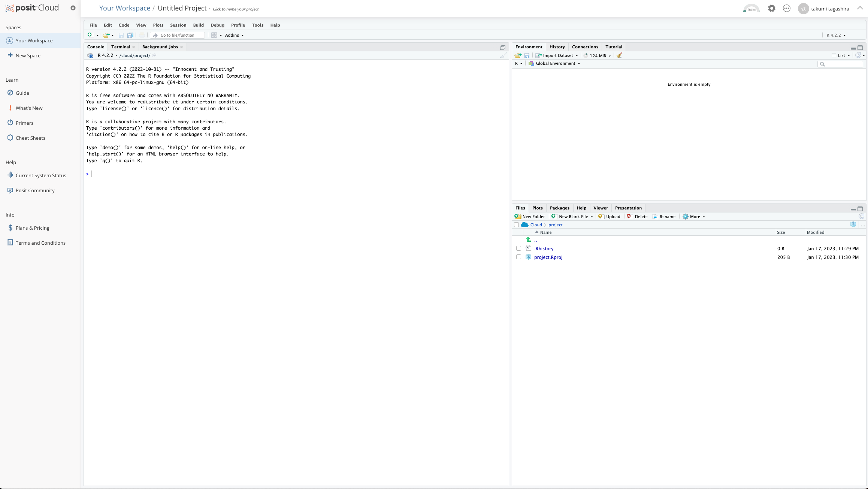This screenshot has height=489, width=868.
Task: Open the List view dropdown
Action: pos(841,55)
